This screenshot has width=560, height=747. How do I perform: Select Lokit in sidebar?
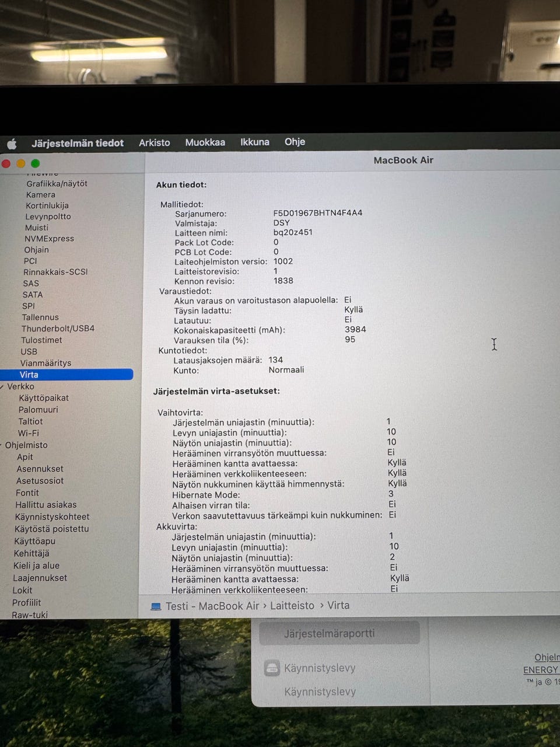pyautogui.click(x=23, y=590)
